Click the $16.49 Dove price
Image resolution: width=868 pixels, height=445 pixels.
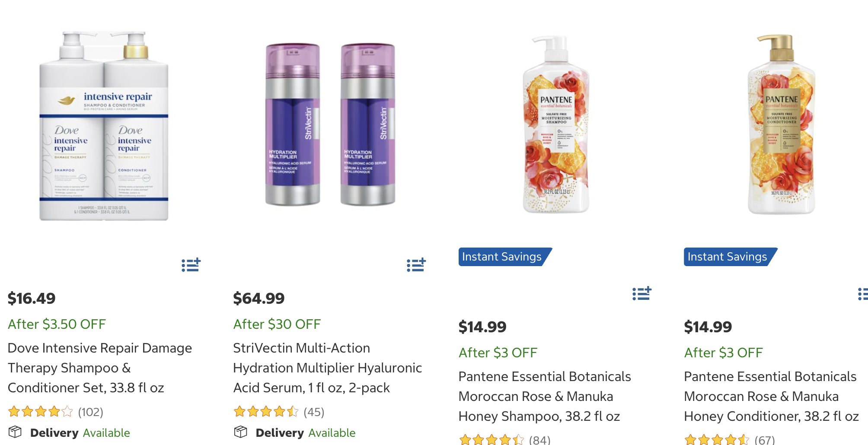pos(32,298)
